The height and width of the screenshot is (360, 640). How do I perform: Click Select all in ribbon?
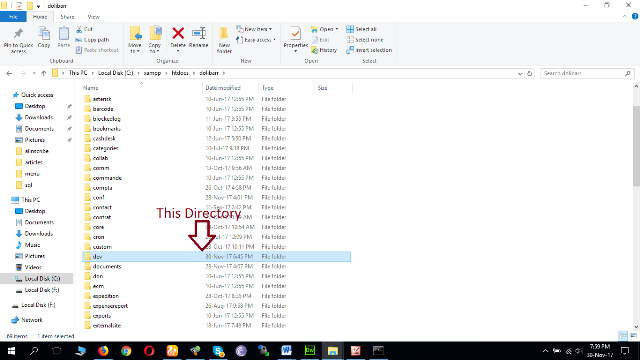click(361, 29)
